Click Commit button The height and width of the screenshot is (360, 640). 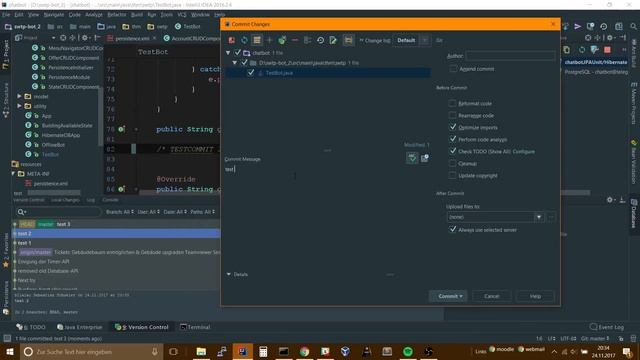click(448, 296)
